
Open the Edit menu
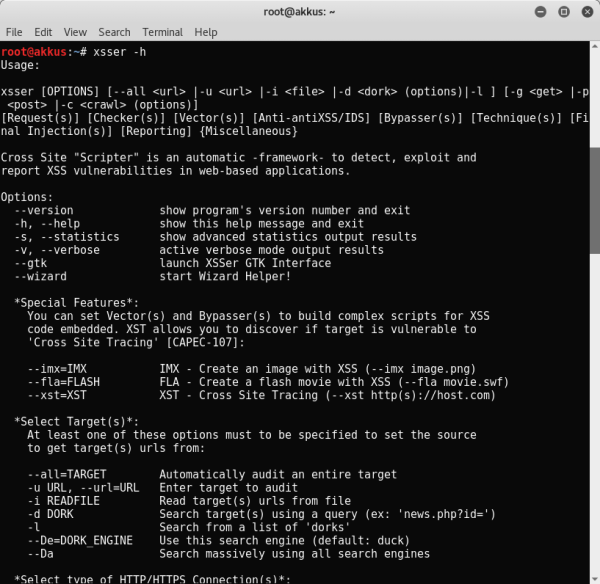tap(43, 32)
